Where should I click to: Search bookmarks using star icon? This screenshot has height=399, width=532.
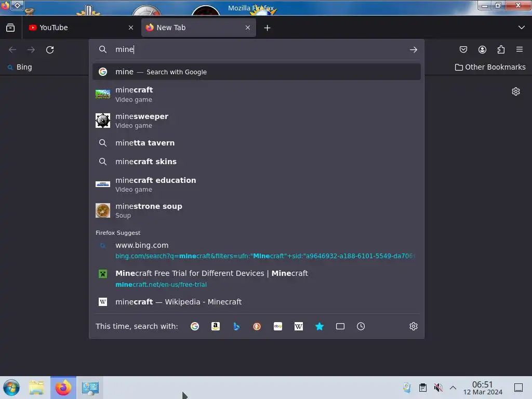pyautogui.click(x=320, y=326)
